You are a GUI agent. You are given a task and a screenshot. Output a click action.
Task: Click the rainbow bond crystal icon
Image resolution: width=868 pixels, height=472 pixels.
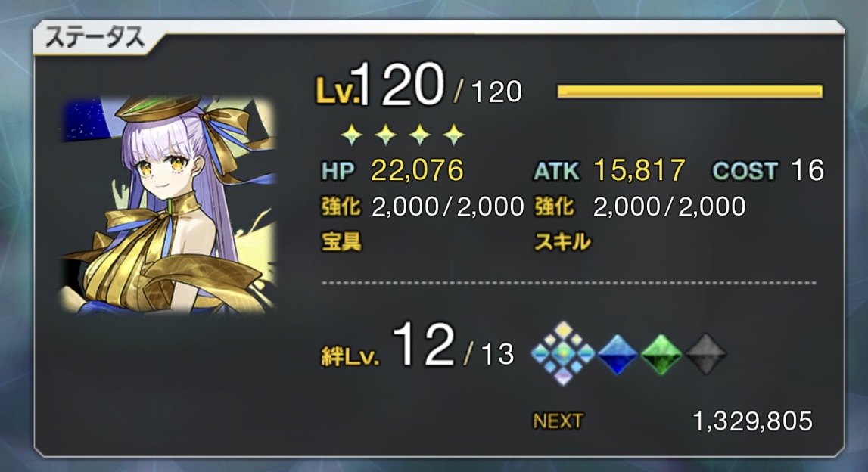coord(563,353)
